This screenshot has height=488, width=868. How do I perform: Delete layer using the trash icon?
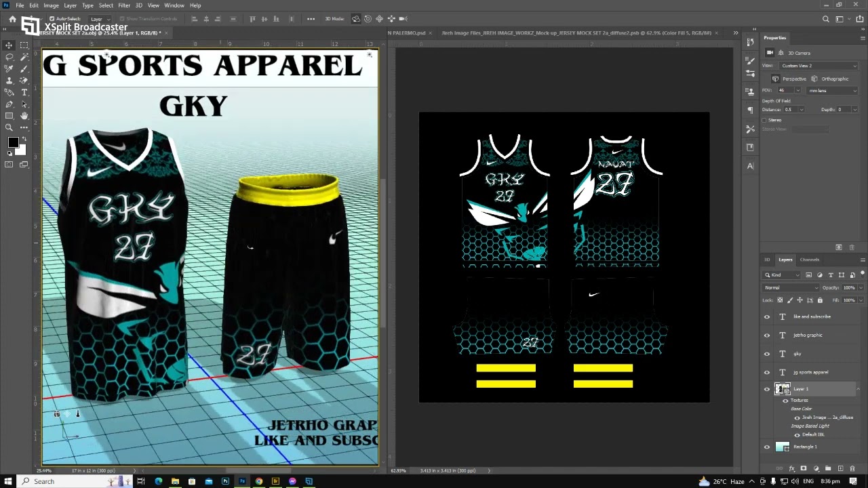coord(852,468)
